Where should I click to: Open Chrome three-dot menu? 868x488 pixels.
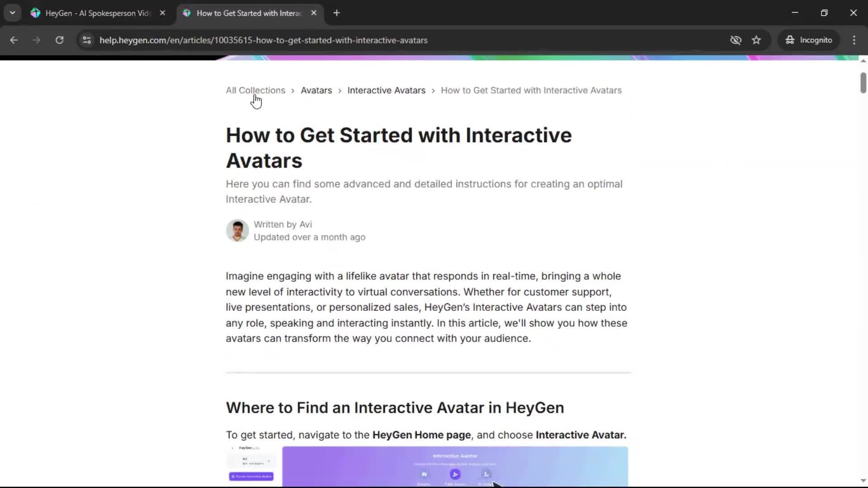pyautogui.click(x=854, y=40)
